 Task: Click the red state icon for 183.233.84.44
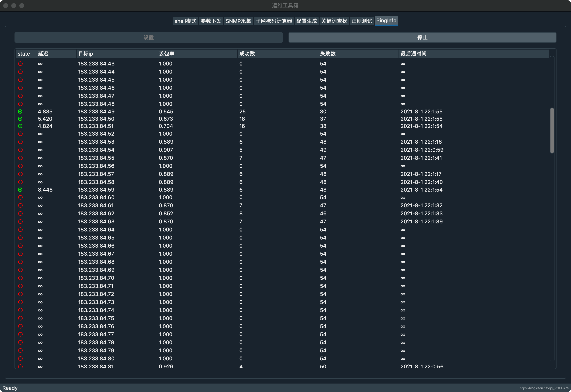click(x=20, y=72)
